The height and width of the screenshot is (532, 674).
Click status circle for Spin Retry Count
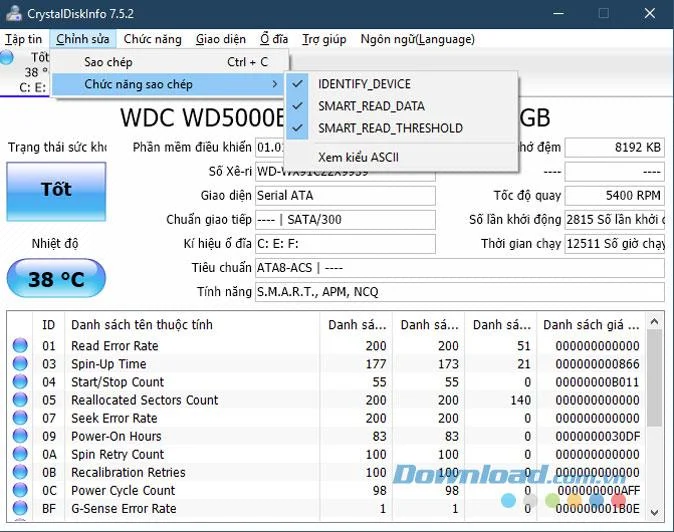(x=20, y=454)
